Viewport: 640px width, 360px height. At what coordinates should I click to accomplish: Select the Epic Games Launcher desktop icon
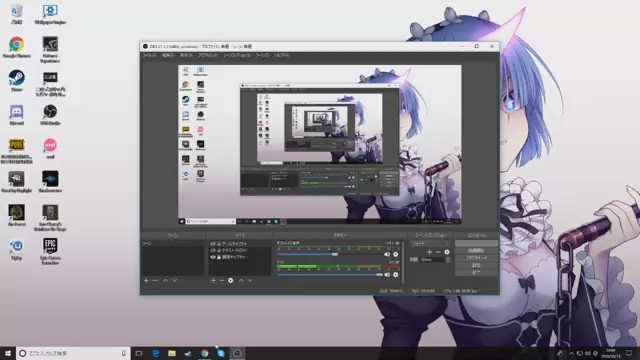coord(50,251)
